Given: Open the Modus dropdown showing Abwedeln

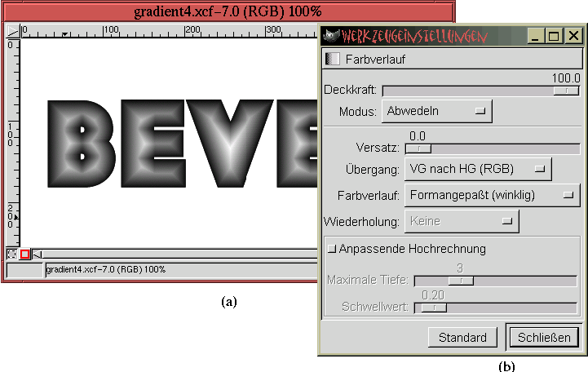Looking at the screenshot, I should [437, 111].
